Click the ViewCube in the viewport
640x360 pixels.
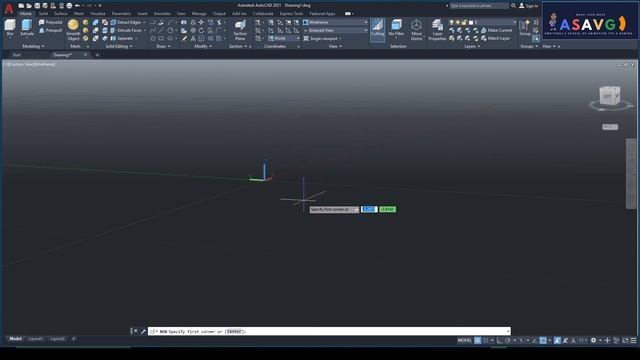pos(610,96)
